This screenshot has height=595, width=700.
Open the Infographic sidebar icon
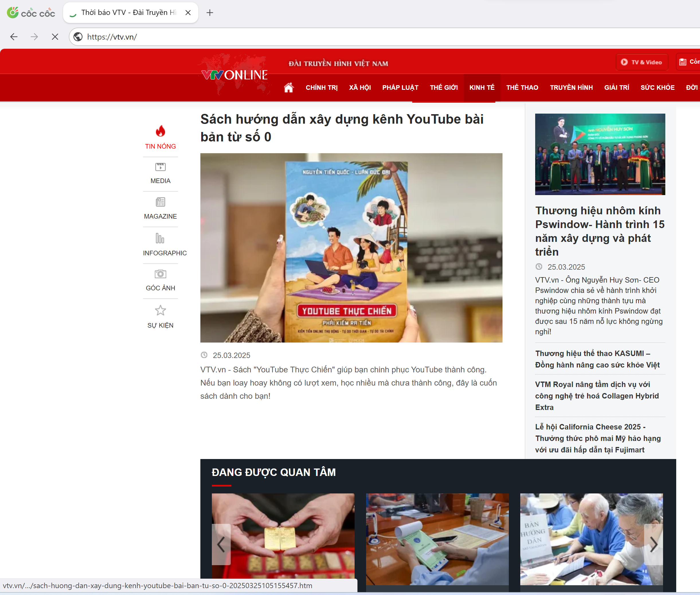click(160, 238)
